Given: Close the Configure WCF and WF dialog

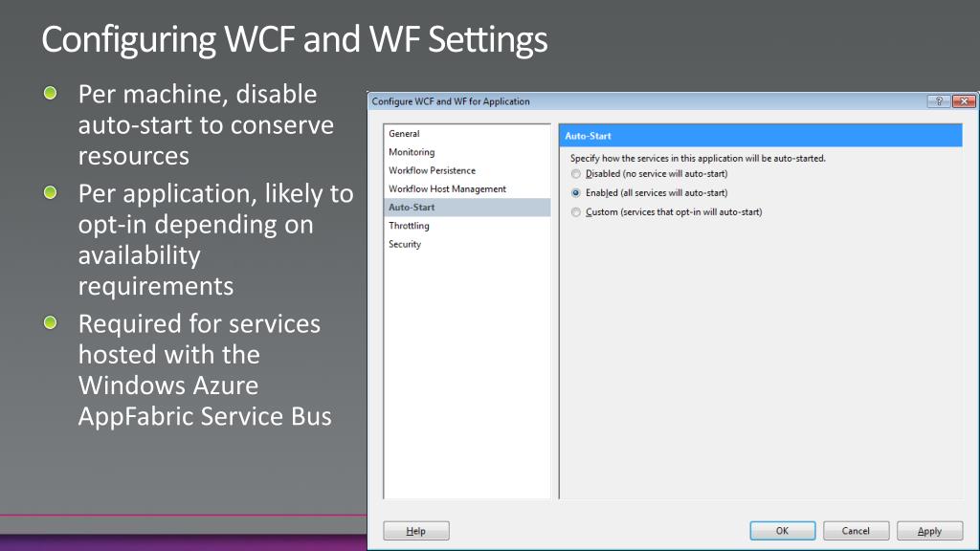Looking at the screenshot, I should pyautogui.click(x=963, y=101).
